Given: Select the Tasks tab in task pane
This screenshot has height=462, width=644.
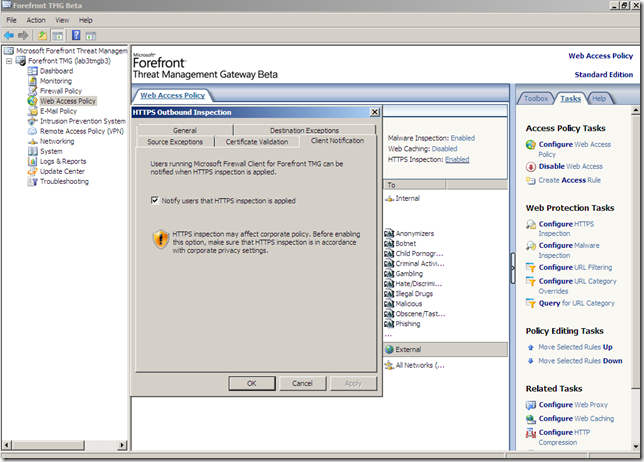Looking at the screenshot, I should point(570,99).
